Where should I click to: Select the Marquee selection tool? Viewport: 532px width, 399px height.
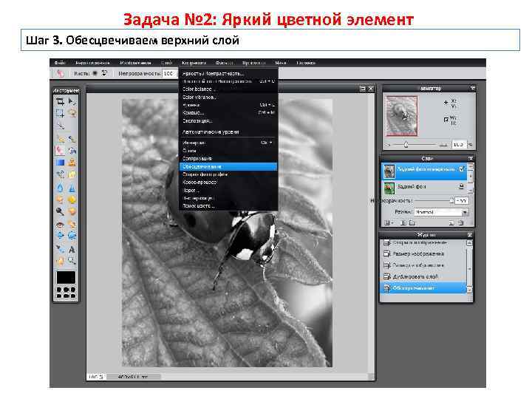click(60, 113)
